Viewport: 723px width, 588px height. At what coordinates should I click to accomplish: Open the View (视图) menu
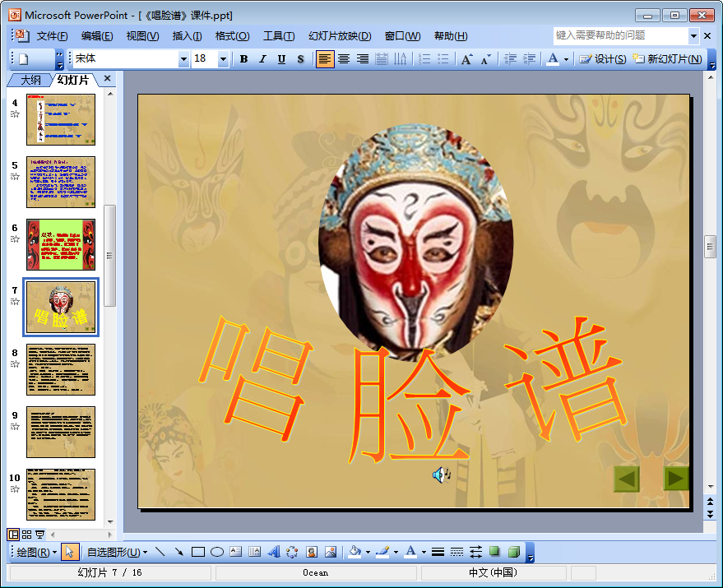pos(142,36)
